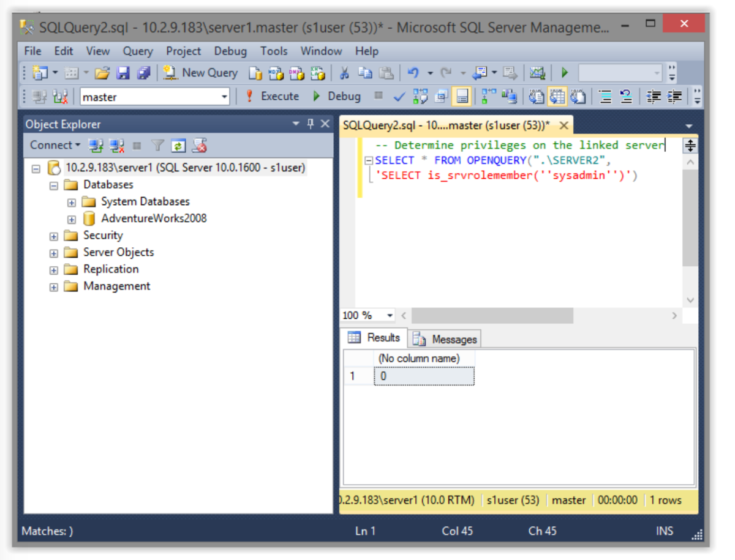Expand the Security folder
735x560 pixels.
coord(54,236)
